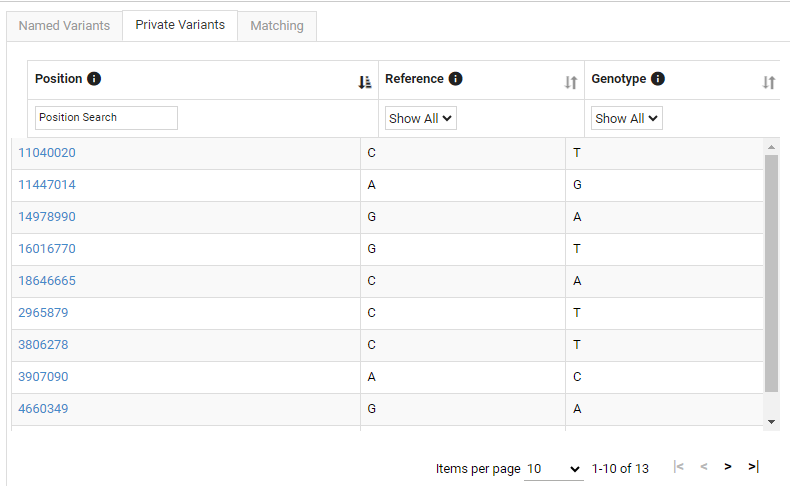The image size is (790, 486).
Task: Open the Reference Show All filter dropdown
Action: pyautogui.click(x=421, y=118)
